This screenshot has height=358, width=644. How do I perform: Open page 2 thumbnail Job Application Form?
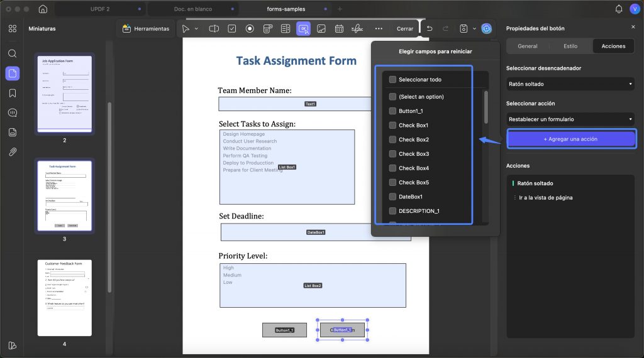click(x=65, y=94)
